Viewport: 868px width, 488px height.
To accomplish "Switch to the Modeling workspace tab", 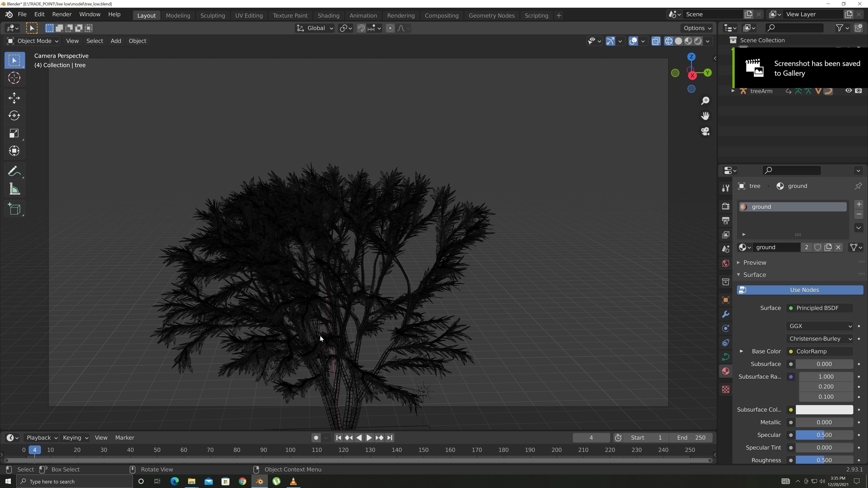I will tap(178, 16).
